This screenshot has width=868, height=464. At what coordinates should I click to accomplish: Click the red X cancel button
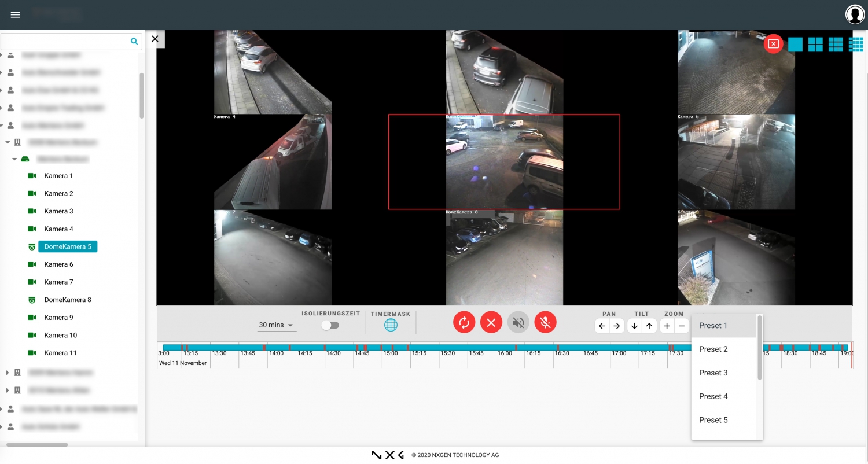[491, 322]
